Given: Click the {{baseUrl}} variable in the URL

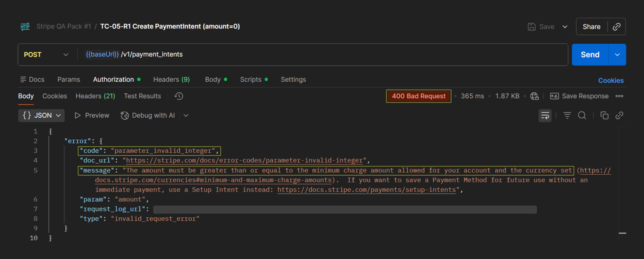Looking at the screenshot, I should click(x=102, y=54).
